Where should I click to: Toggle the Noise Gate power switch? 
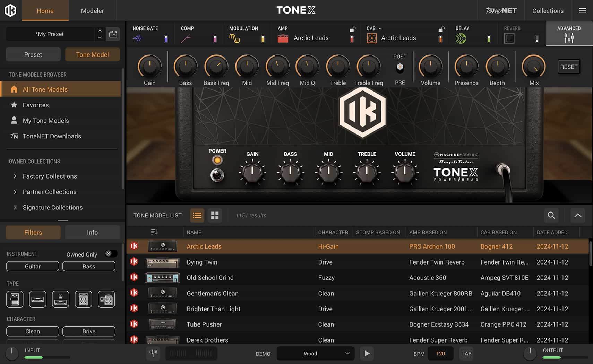click(x=166, y=39)
